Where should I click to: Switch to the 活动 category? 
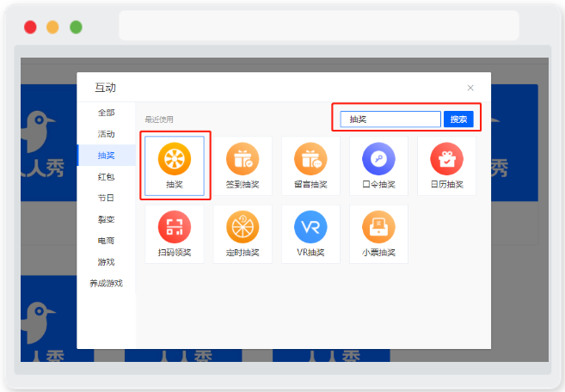point(107,134)
